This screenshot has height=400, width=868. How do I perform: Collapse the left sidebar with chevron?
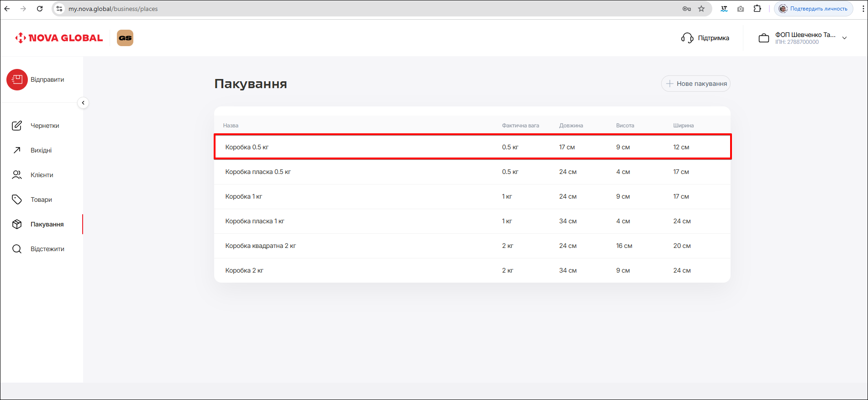tap(83, 103)
